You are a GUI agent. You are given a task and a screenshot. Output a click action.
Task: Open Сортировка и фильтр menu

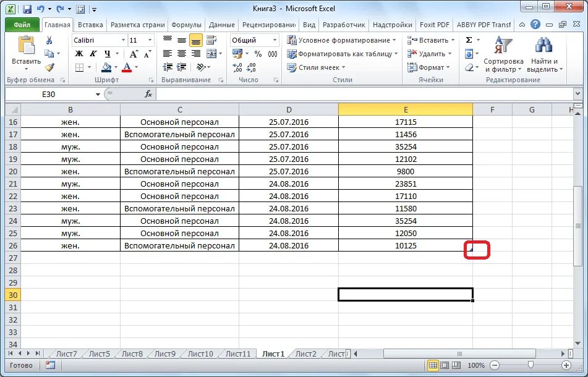point(503,54)
